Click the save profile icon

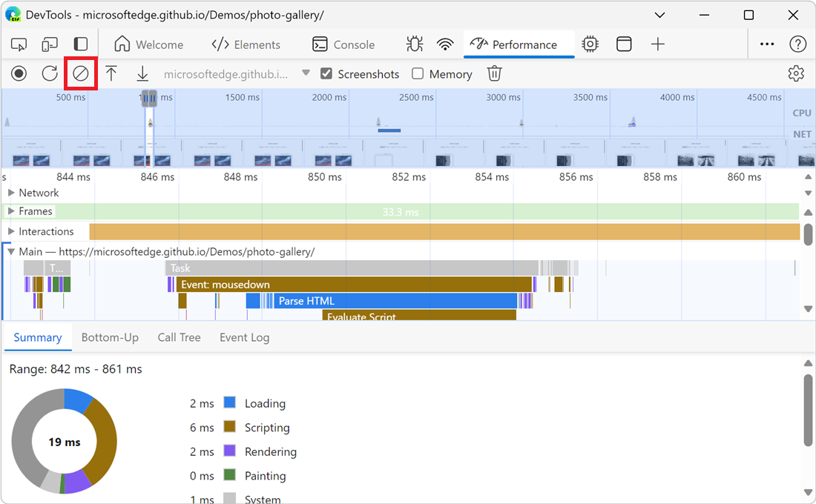coord(142,73)
